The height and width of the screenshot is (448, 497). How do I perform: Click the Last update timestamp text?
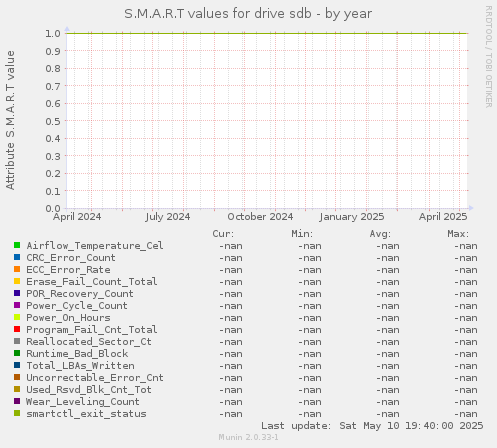372,426
